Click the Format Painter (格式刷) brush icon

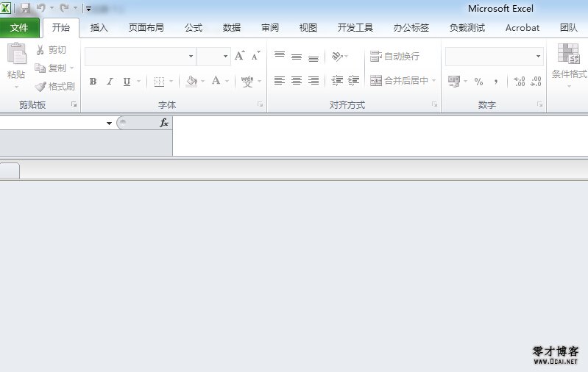coord(40,87)
